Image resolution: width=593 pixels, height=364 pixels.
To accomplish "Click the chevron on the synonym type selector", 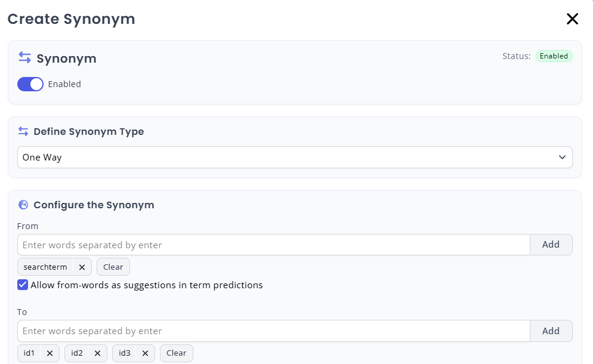I will click(x=562, y=157).
